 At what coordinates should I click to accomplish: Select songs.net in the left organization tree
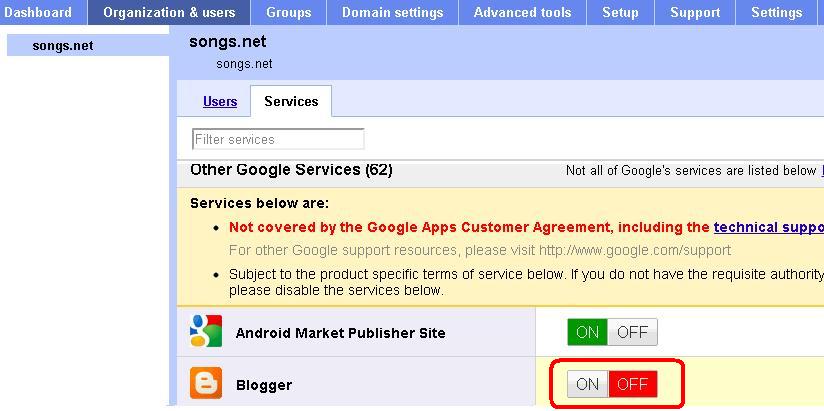tap(88, 46)
